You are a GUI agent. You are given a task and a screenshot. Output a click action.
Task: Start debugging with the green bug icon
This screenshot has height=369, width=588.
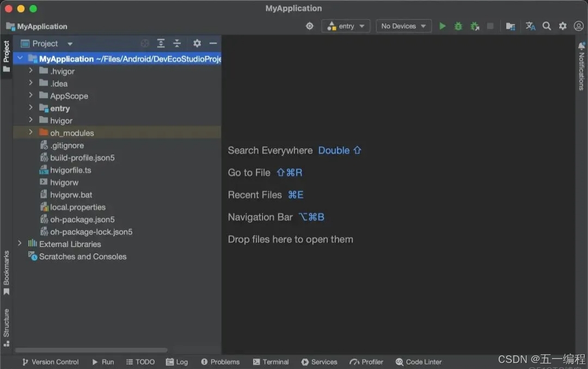coord(458,26)
